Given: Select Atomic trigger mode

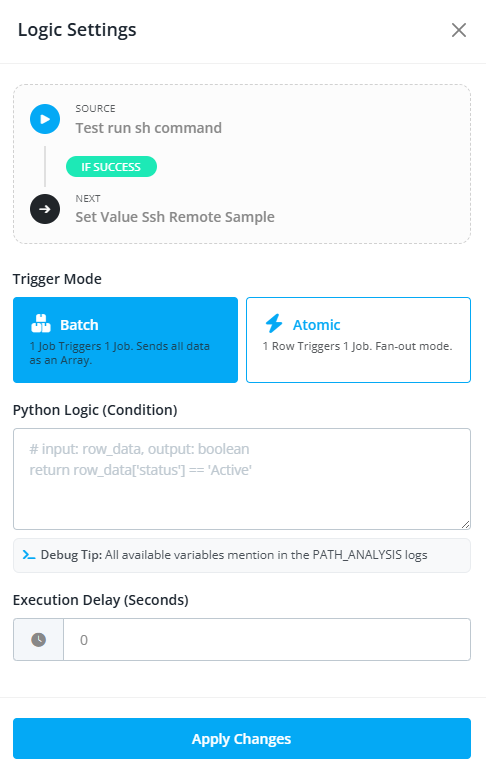Looking at the screenshot, I should [358, 340].
